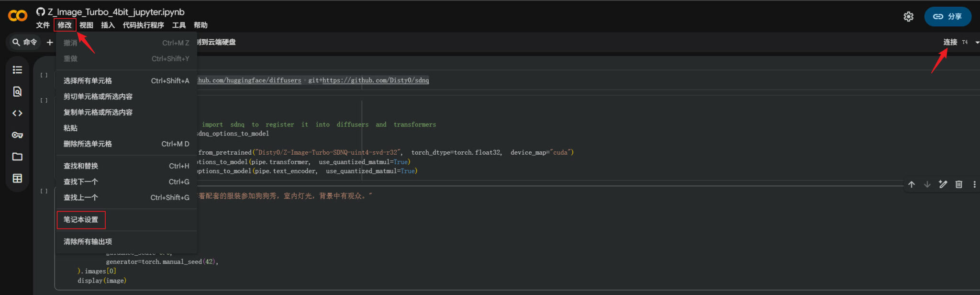980x295 pixels.
Task: Move cell up with the arrow icon
Action: [912, 184]
